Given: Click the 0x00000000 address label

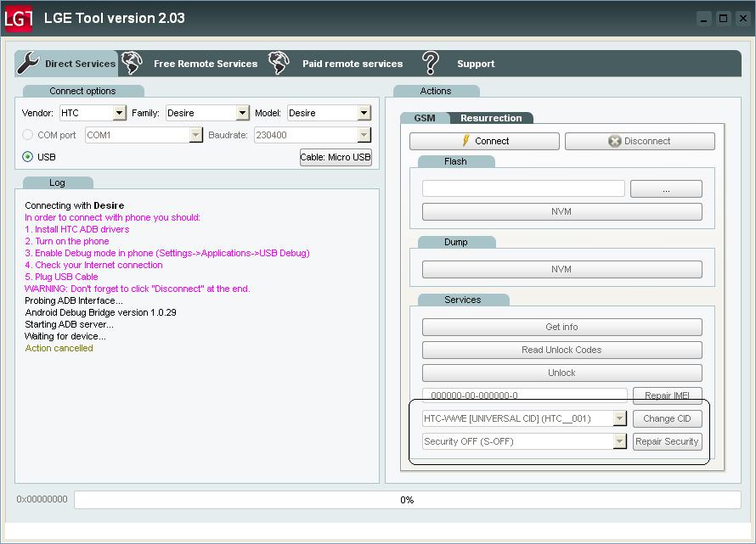Looking at the screenshot, I should pyautogui.click(x=42, y=499).
